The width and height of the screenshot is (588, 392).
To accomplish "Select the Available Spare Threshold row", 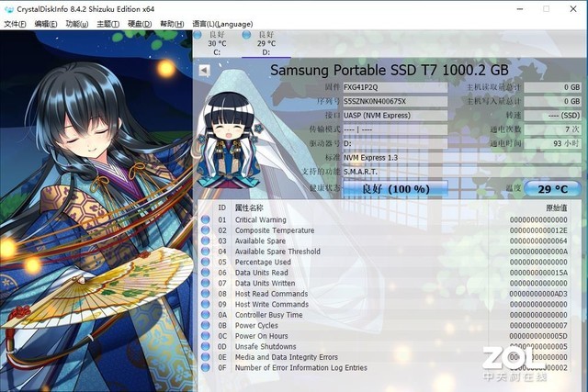I will (x=384, y=252).
